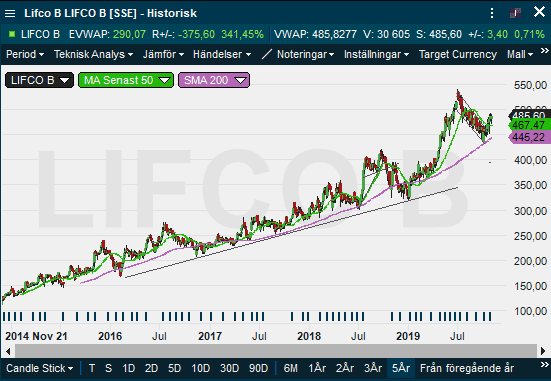Click the volume value V: 30 605

[387, 34]
